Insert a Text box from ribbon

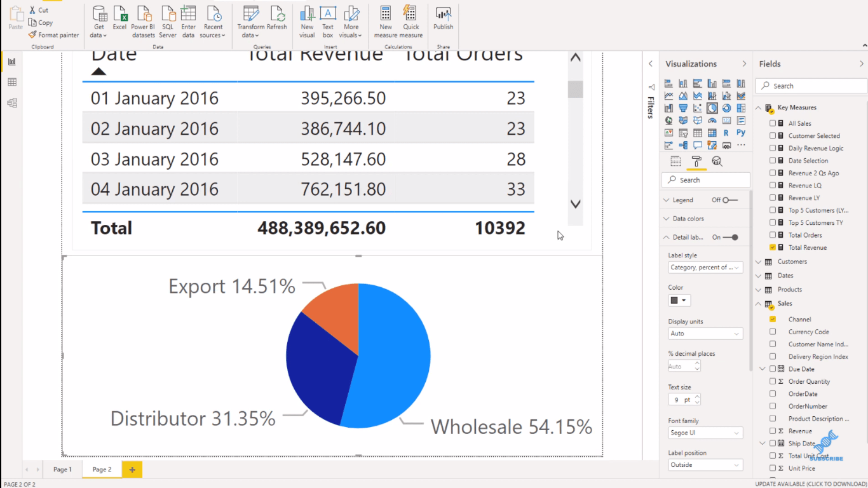pyautogui.click(x=328, y=22)
